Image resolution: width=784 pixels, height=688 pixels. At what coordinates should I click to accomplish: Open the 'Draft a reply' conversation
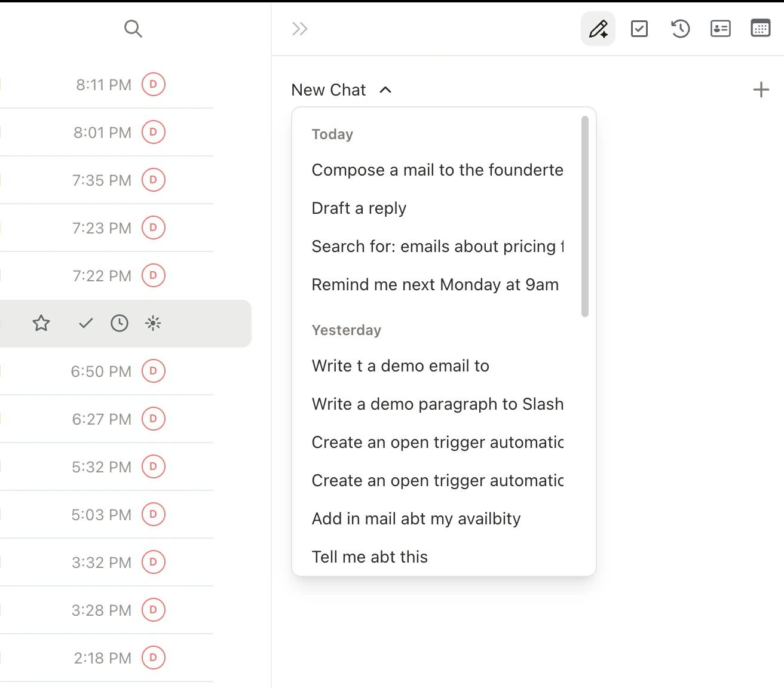359,208
